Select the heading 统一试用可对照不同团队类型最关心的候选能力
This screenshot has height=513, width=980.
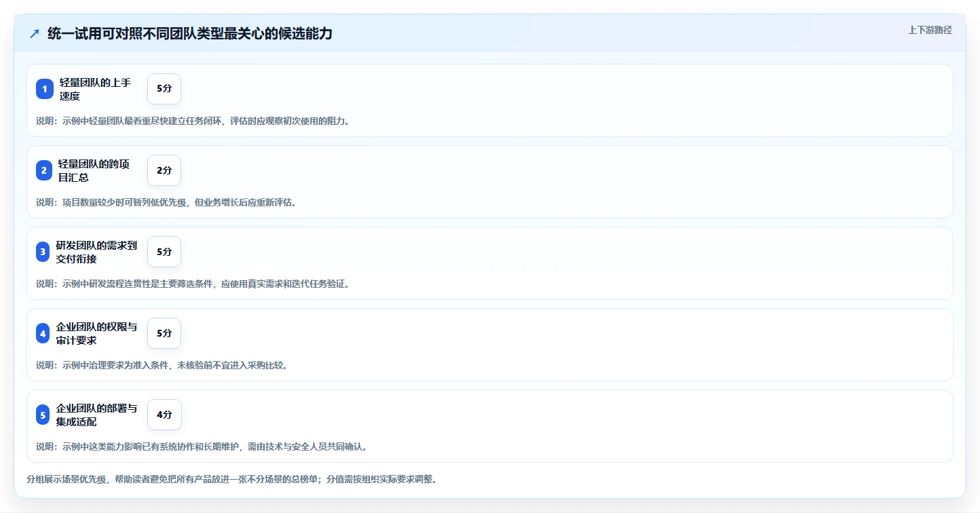(x=190, y=33)
